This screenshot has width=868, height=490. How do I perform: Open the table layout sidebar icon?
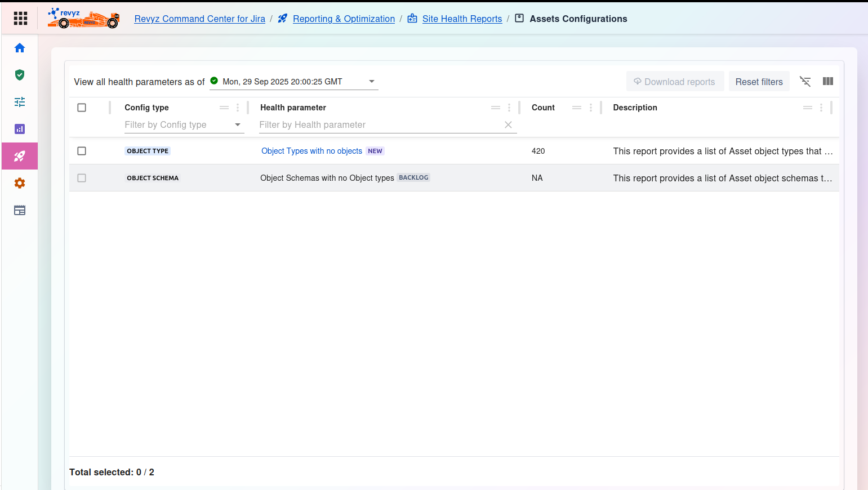coord(20,210)
